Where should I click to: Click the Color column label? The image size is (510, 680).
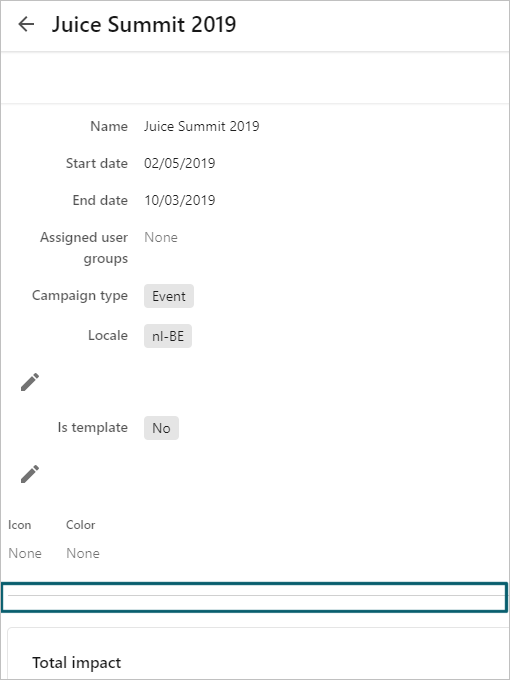[x=81, y=525]
